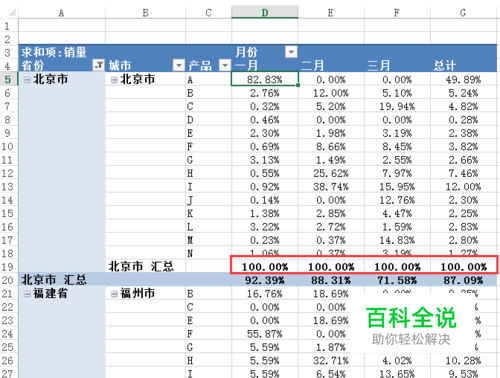The image size is (500, 378).
Task: Select the 32.71% cell in row 26
Action: click(x=331, y=360)
